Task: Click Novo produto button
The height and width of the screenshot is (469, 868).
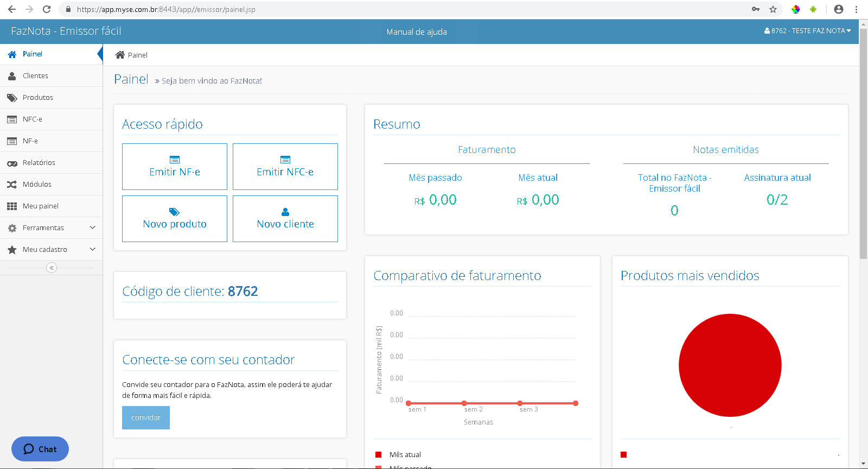Action: 175,219
